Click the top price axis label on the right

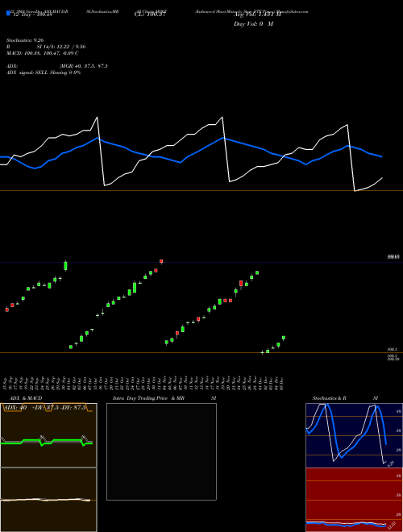(393, 257)
